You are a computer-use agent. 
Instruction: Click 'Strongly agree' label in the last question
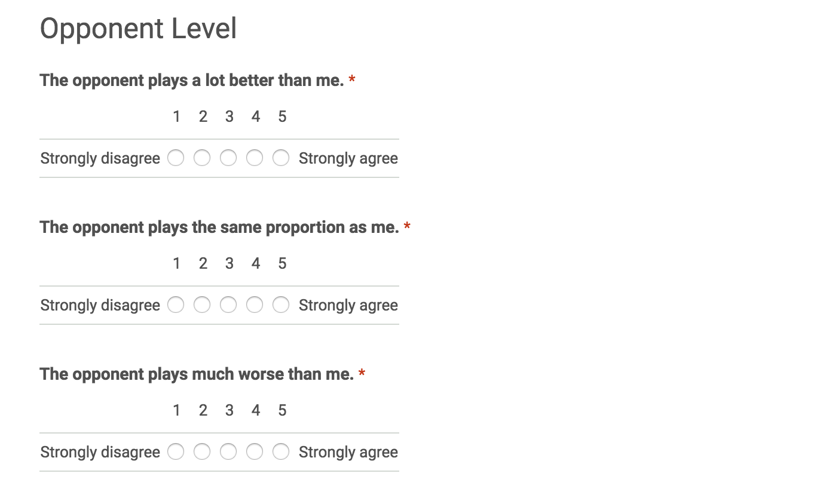click(348, 452)
